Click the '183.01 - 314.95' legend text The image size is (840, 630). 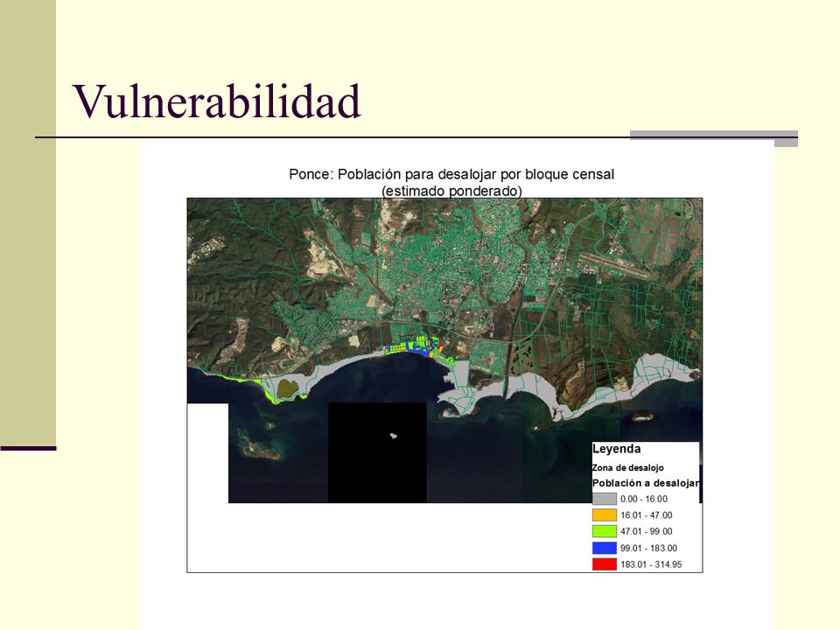pos(651,564)
